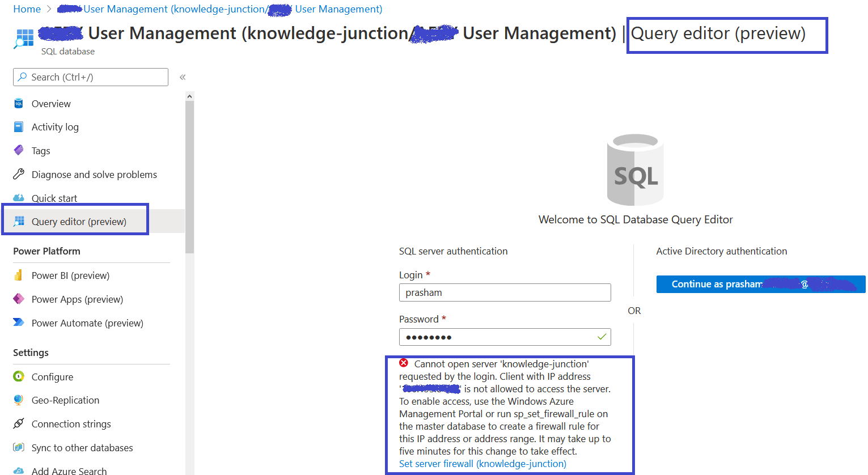
Task: Click the Power BI (preview) icon
Action: point(19,275)
